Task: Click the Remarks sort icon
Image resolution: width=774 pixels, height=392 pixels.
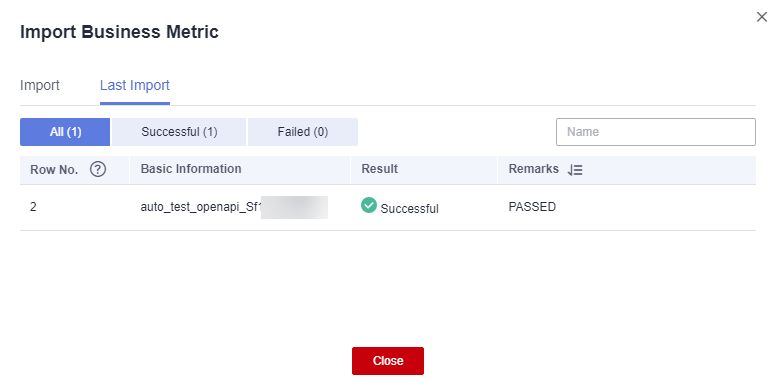Action: point(575,170)
